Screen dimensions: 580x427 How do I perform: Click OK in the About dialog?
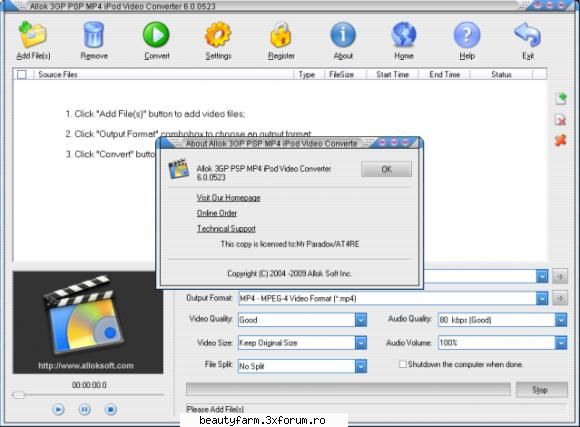click(x=386, y=169)
